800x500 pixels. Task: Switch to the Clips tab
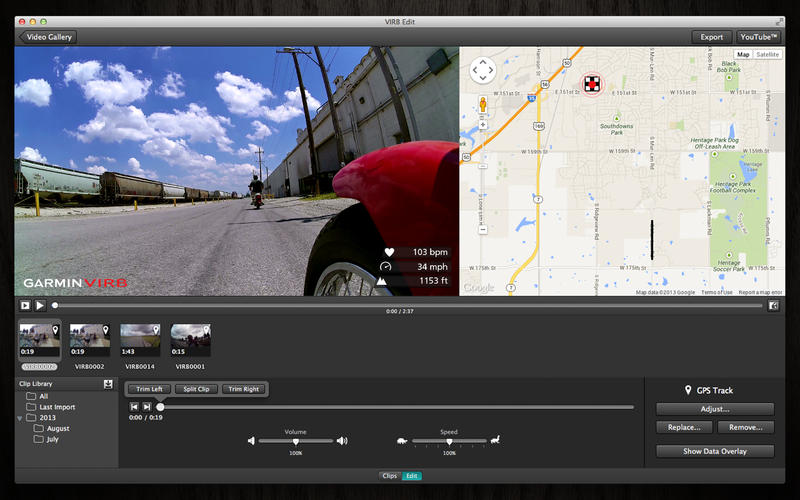pyautogui.click(x=390, y=476)
